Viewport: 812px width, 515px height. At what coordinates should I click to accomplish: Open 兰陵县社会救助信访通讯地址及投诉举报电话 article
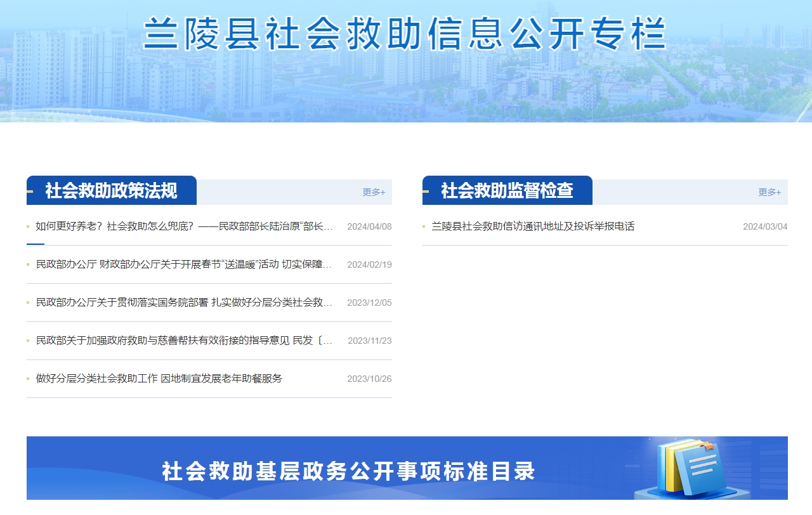[x=533, y=226]
